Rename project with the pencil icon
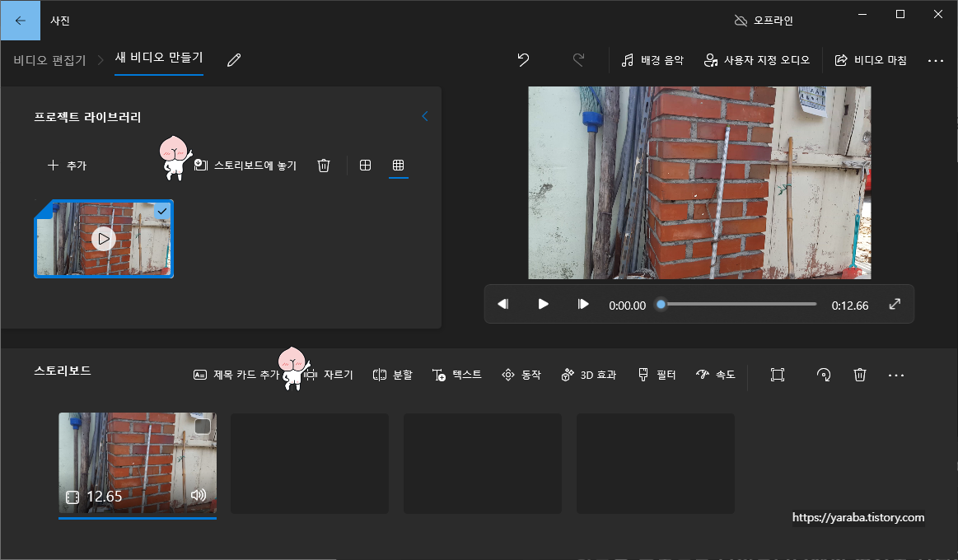This screenshot has height=560, width=958. (x=234, y=60)
